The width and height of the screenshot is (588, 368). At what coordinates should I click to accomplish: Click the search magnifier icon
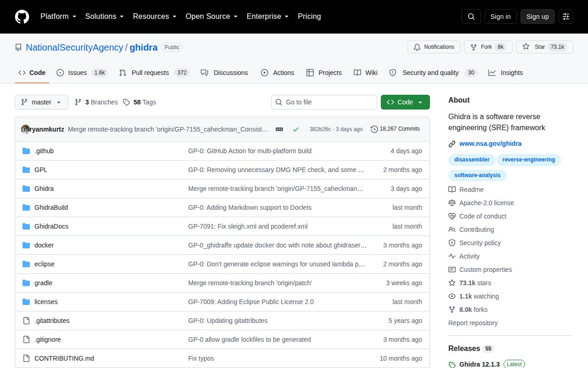471,17
